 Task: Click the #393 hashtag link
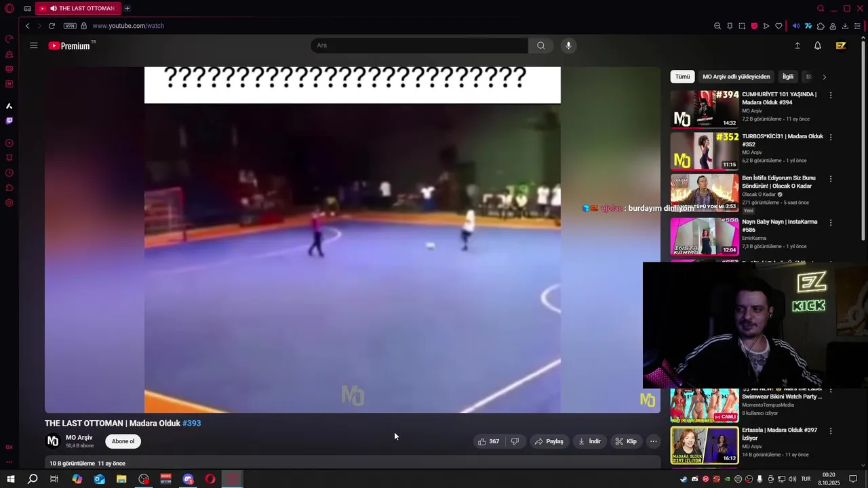coord(191,423)
